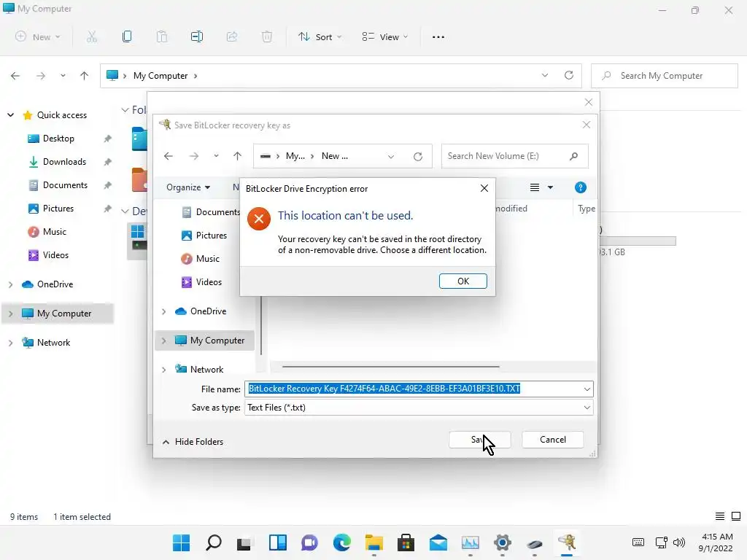Screen dimensions: 747x560
Task: Click the Copy icon in Explorer toolbar
Action: pyautogui.click(x=127, y=36)
